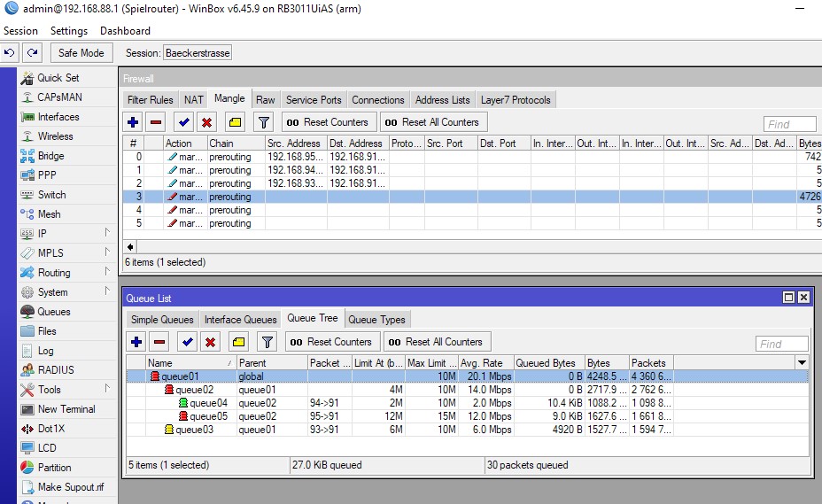Add new queue with plus icon
The image size is (822, 504).
click(136, 342)
